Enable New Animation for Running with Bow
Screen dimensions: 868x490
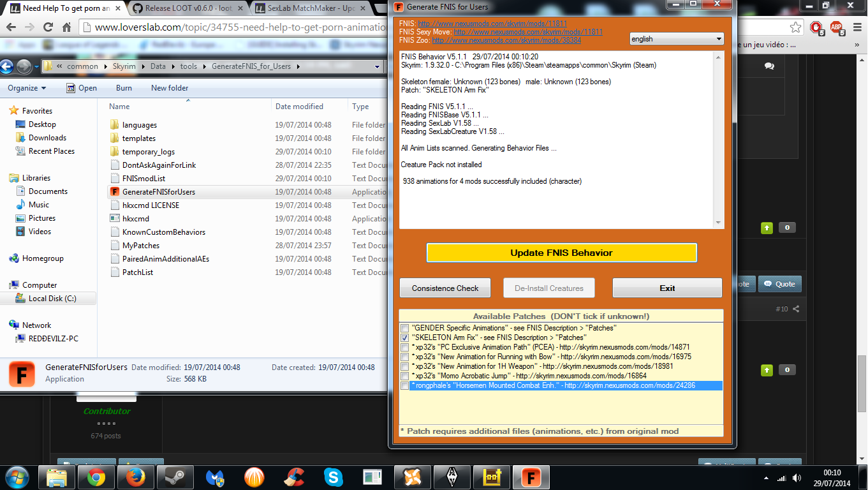[x=404, y=357]
